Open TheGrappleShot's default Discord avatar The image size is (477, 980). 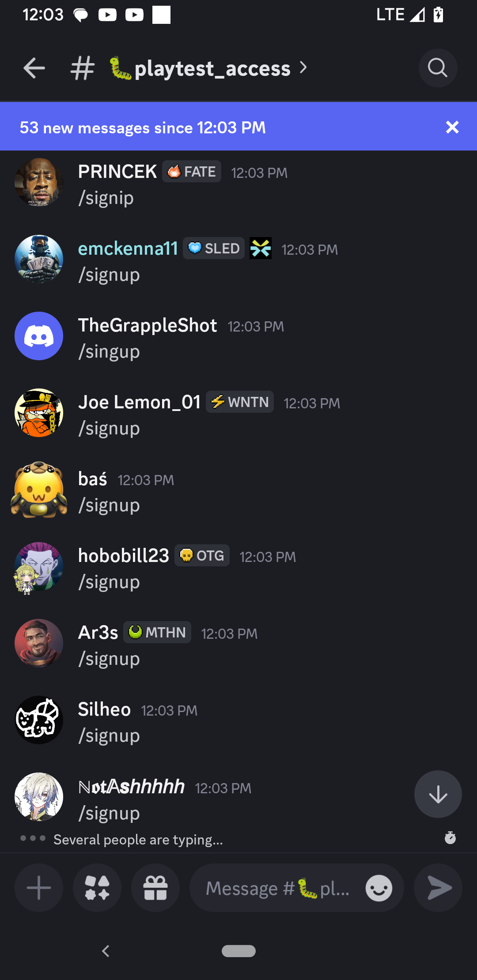pyautogui.click(x=39, y=336)
